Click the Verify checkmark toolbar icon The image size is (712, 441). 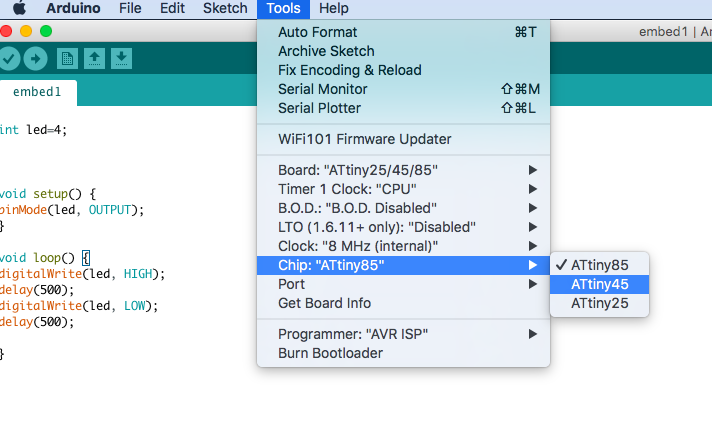(9, 59)
